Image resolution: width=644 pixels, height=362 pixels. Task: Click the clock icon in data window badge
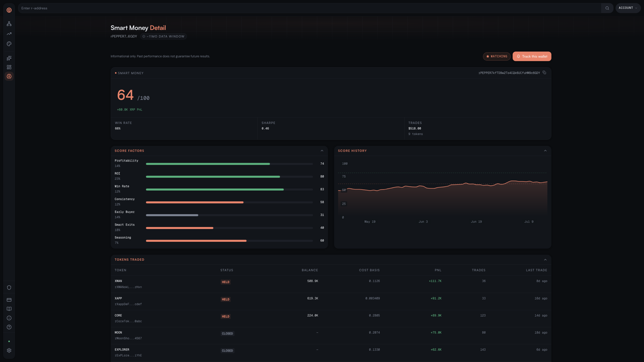[x=144, y=37]
